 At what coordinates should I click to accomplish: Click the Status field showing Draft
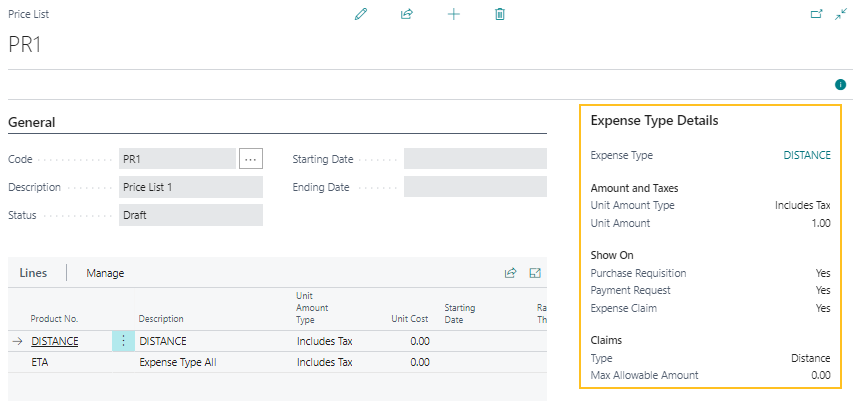pos(190,215)
